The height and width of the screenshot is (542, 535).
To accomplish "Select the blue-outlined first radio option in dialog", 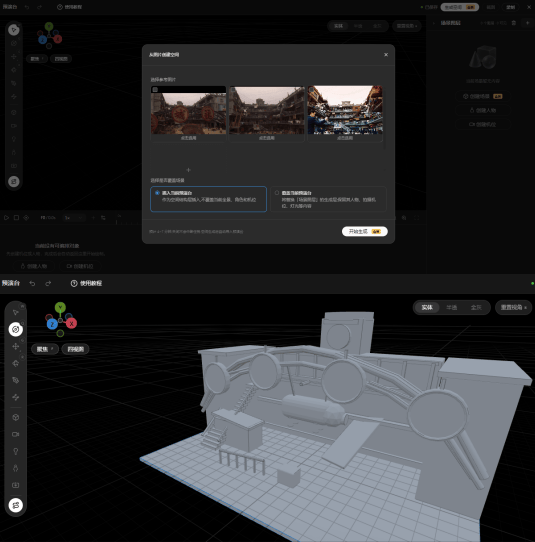I will point(208,199).
